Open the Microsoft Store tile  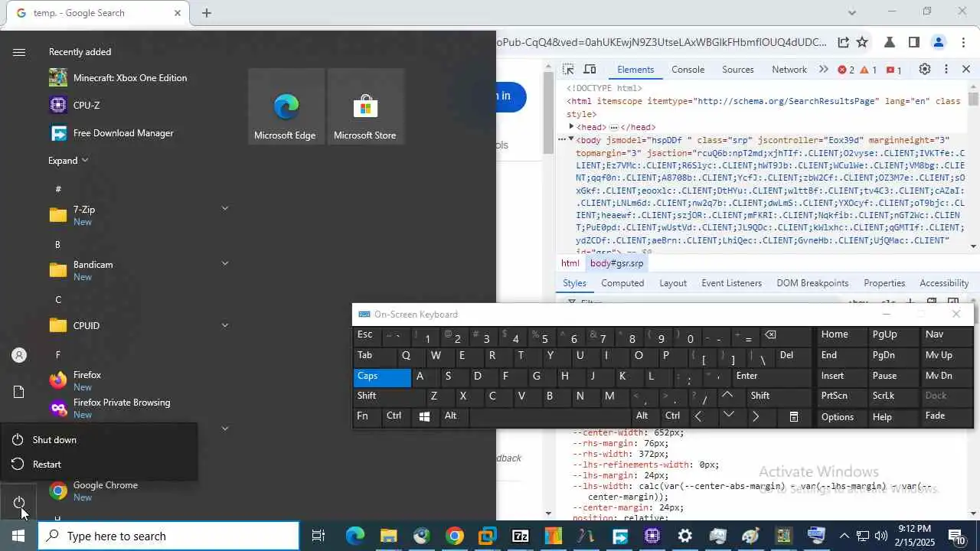tap(365, 106)
